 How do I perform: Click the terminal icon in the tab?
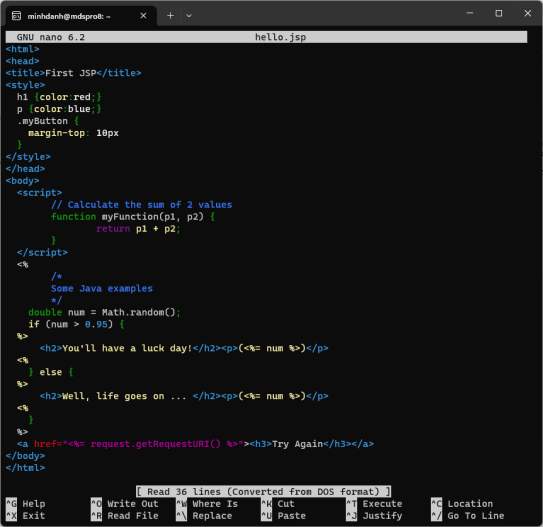point(16,16)
